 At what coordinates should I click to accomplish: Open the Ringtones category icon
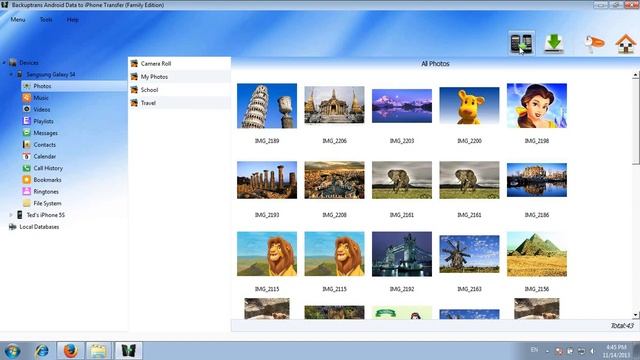27,191
